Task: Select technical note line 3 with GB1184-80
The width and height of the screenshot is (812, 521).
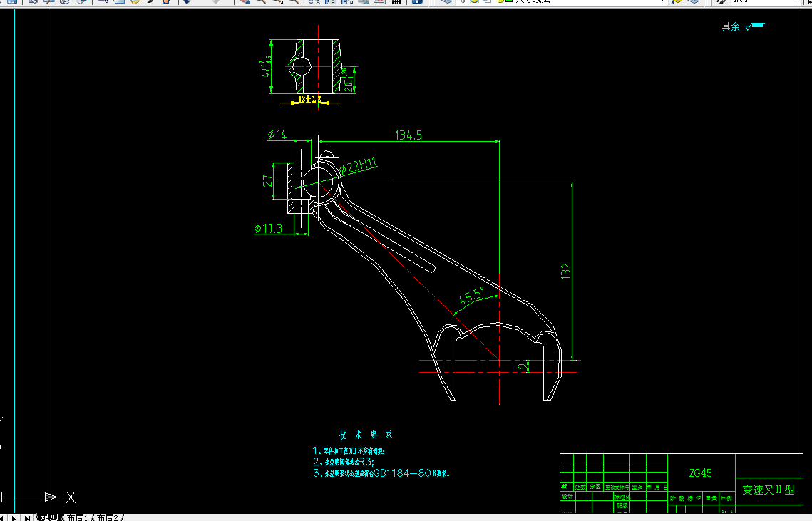Action: (381, 473)
